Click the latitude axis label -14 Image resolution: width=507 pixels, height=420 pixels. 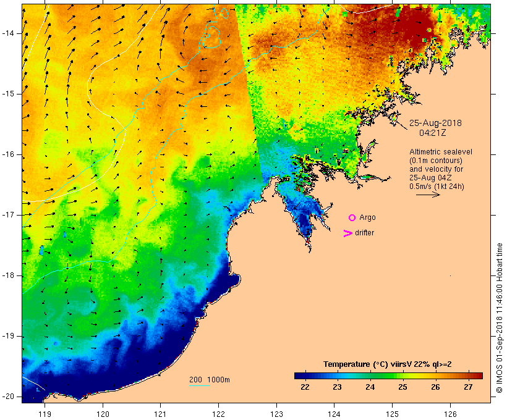tap(7, 33)
